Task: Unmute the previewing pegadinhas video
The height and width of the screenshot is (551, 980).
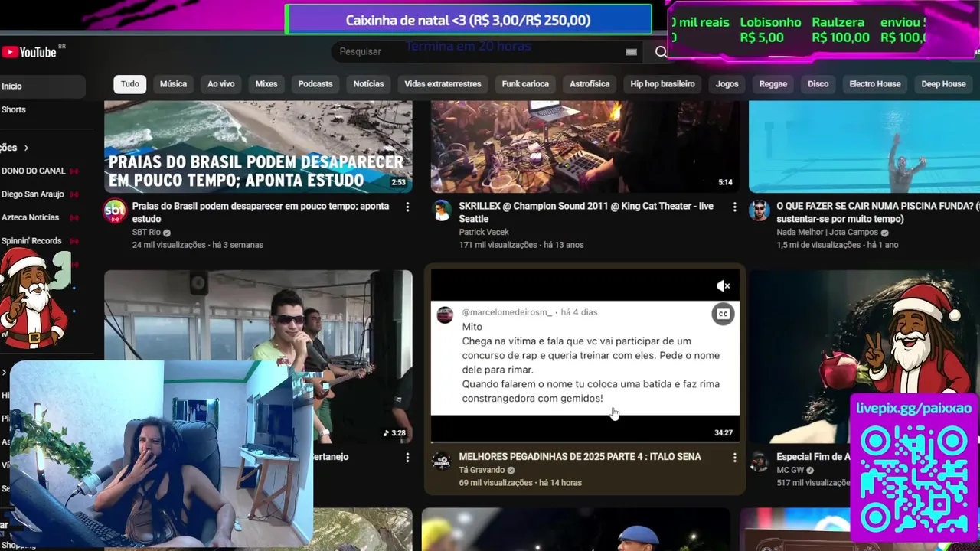Action: click(x=723, y=286)
